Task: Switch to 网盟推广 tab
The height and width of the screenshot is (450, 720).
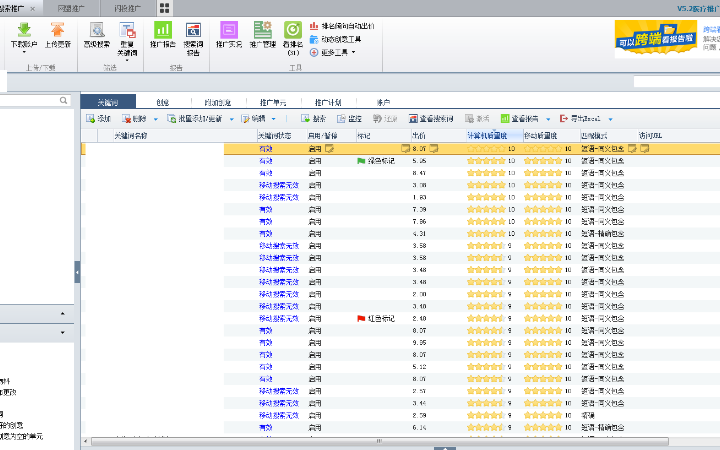Action: (71, 8)
